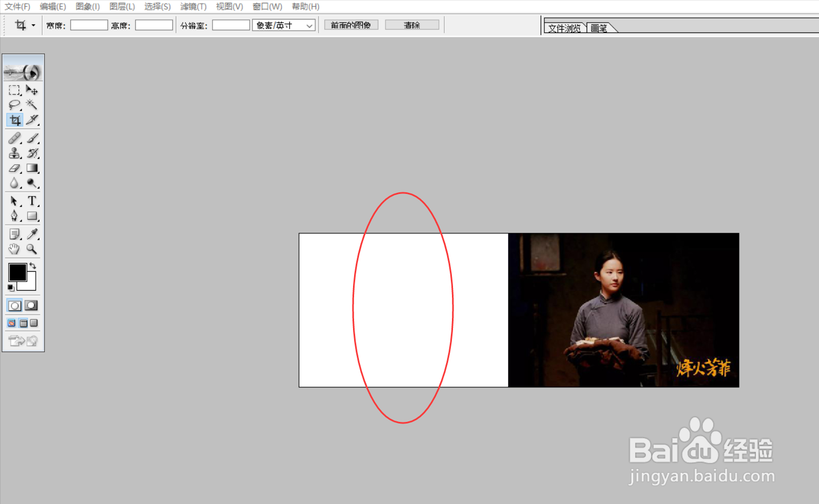The image size is (819, 504).
Task: Open the 编辑(E) menu
Action: pyautogui.click(x=53, y=6)
